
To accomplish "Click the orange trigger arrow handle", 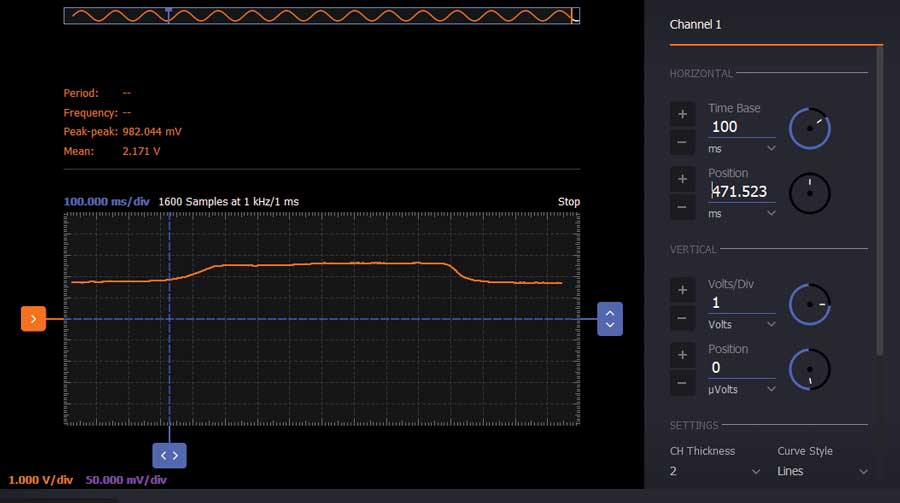I will [x=33, y=319].
